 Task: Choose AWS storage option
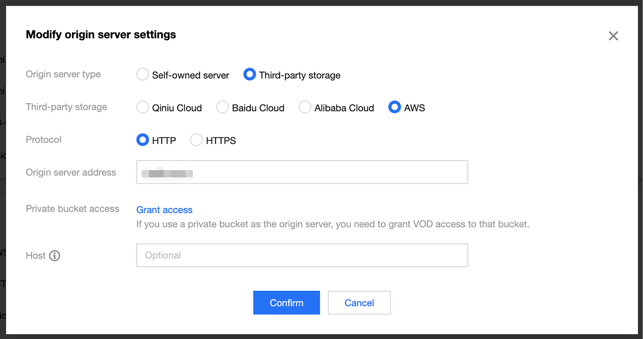coord(394,108)
